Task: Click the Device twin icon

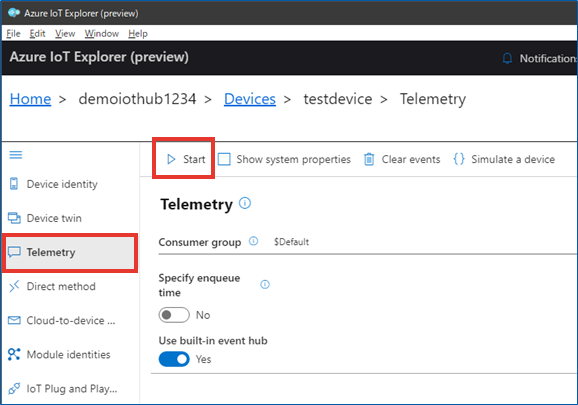Action: click(x=14, y=218)
